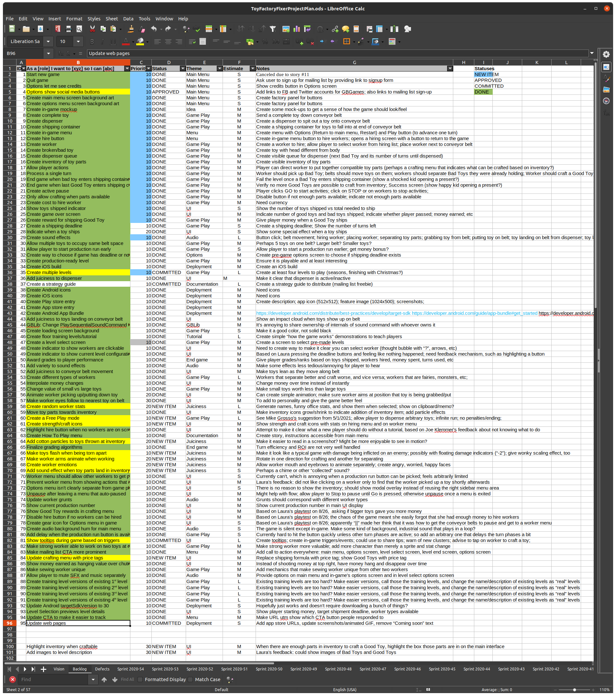Click the Save document icon
616x696 pixels.
coord(40,29)
